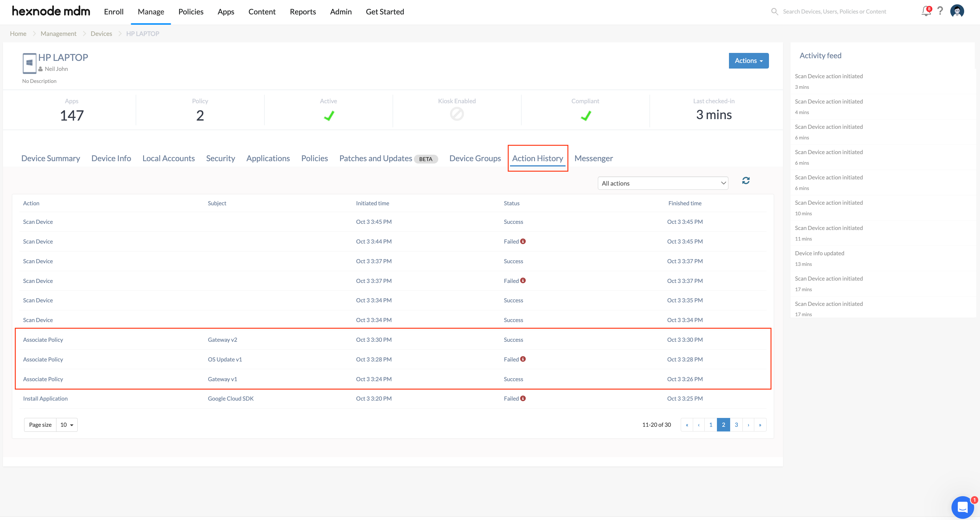Select the Action History tab
Viewport: 980px width, 520px height.
click(538, 158)
